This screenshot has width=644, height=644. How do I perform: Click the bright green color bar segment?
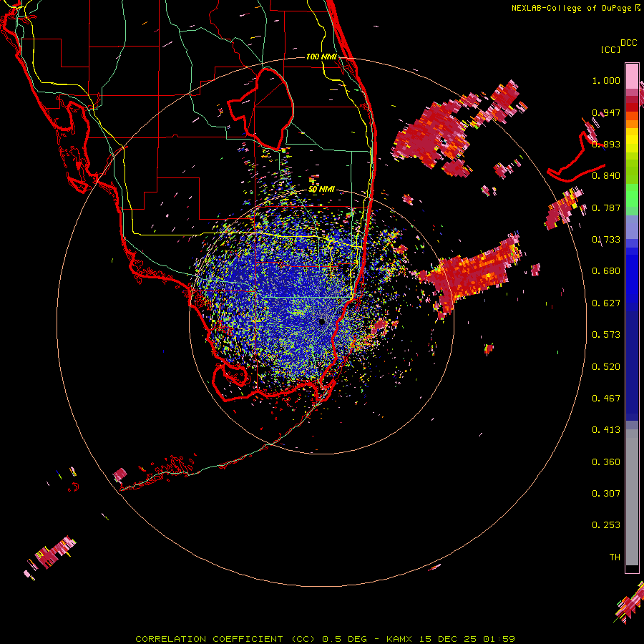pyautogui.click(x=632, y=195)
